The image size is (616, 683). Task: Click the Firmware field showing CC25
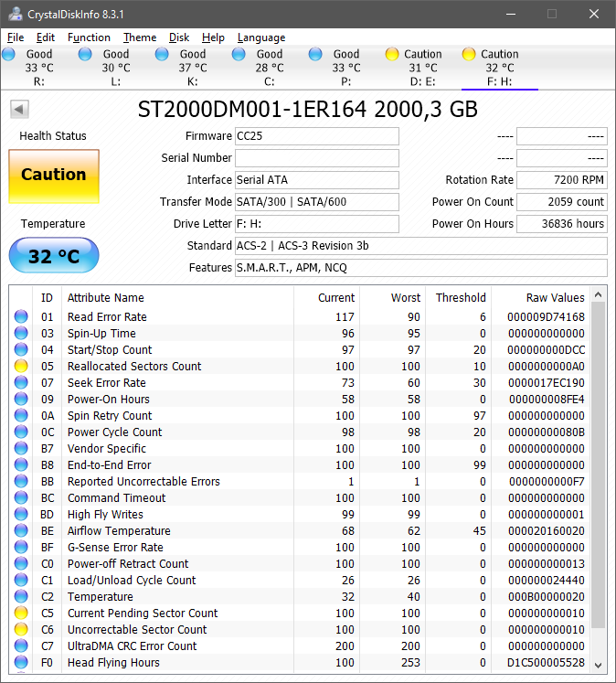316,136
